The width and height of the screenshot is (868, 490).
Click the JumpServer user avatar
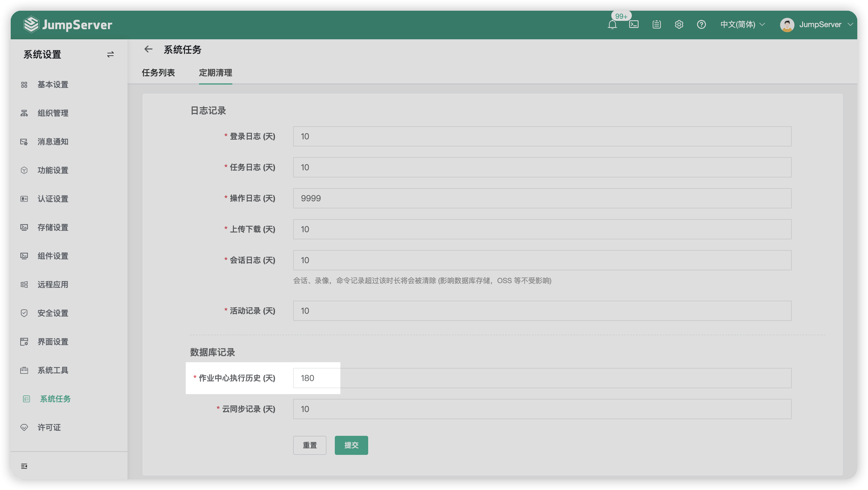(x=787, y=25)
